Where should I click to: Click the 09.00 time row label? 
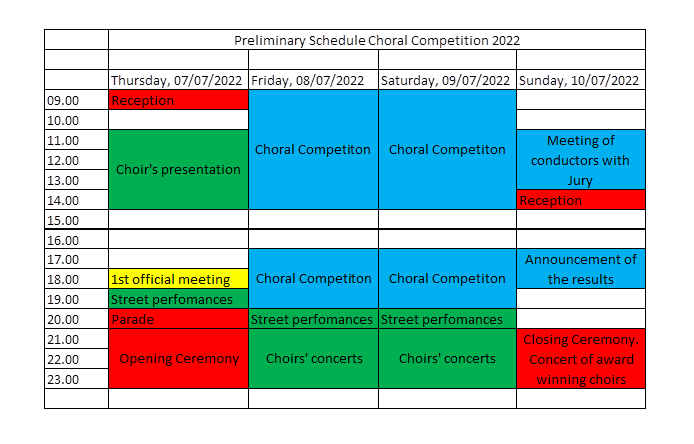(x=76, y=100)
